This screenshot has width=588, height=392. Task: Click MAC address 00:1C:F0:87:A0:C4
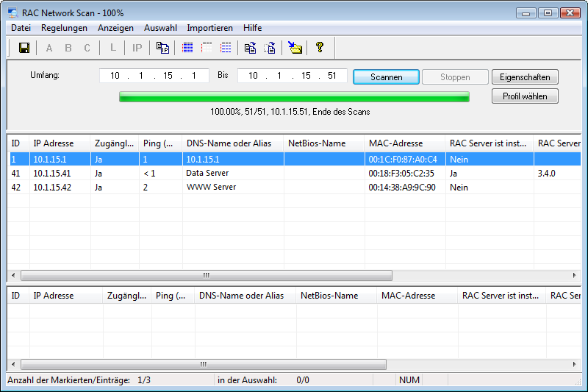403,160
